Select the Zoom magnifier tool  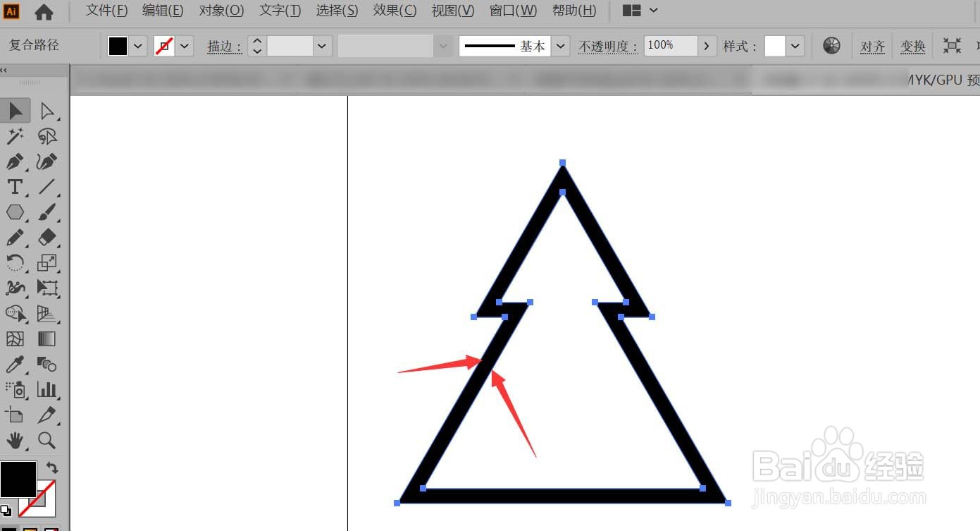(46, 441)
